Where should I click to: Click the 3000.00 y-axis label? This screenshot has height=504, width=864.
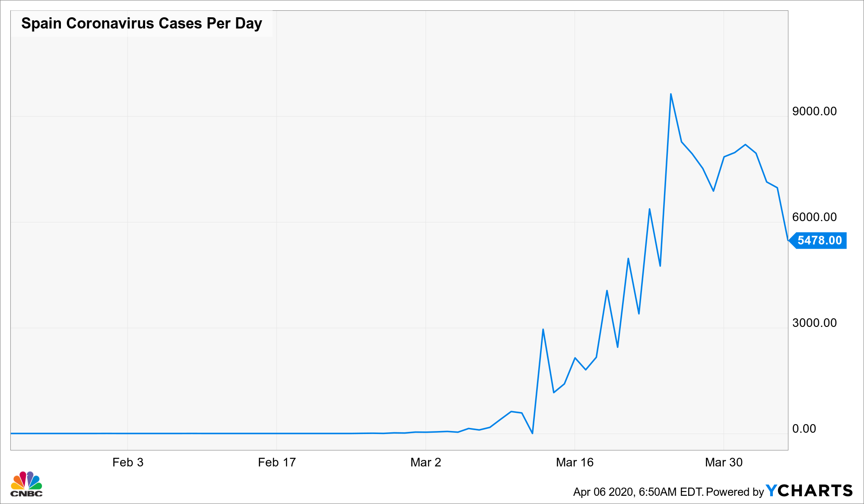(814, 323)
